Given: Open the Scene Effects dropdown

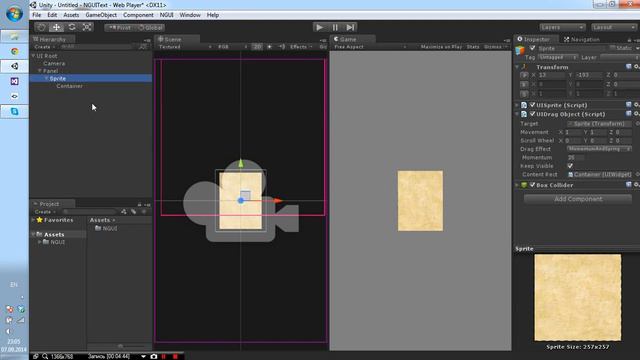Looking at the screenshot, I should [x=301, y=47].
